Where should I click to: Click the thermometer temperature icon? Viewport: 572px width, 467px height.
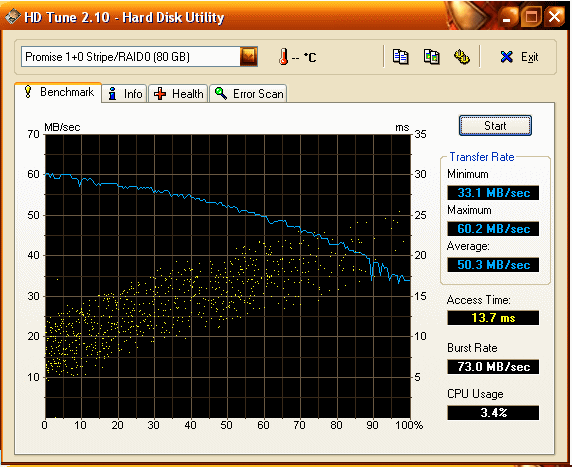283,57
